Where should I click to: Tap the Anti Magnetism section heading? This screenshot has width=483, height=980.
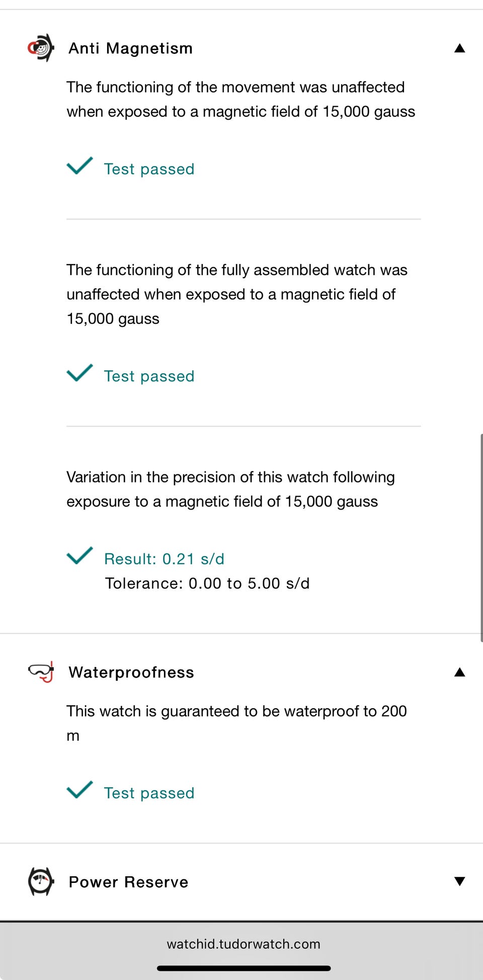131,48
